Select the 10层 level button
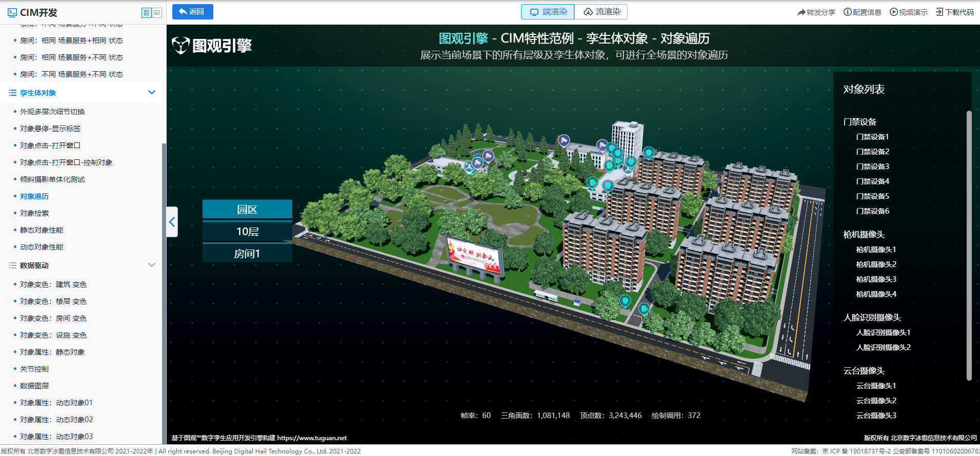Image resolution: width=980 pixels, height=456 pixels. click(247, 231)
